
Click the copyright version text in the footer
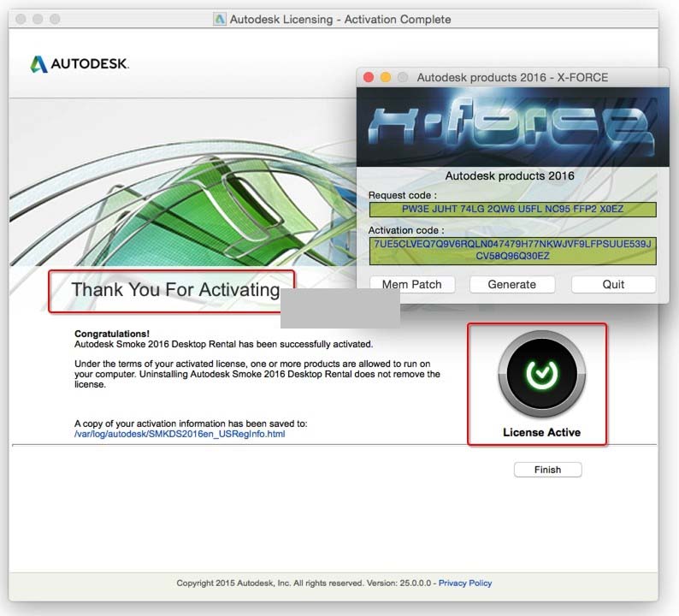304,583
